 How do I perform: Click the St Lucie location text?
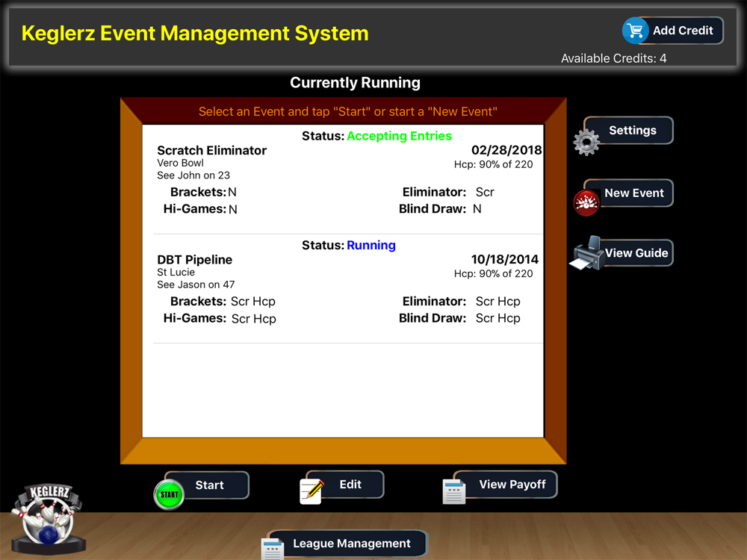point(176,273)
